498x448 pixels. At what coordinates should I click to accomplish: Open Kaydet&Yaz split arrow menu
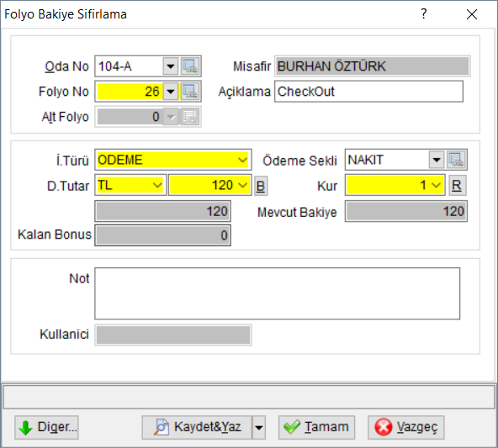tap(259, 427)
